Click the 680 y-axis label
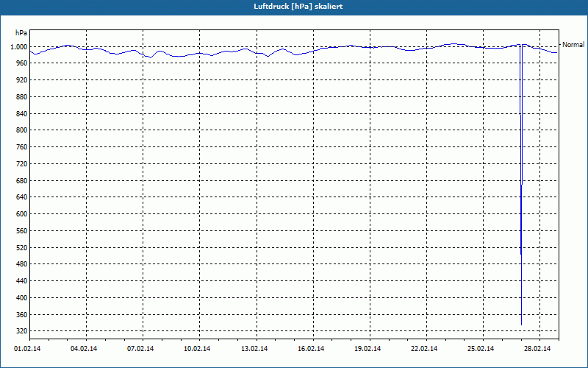Screen dimensions: 588x368 coord(22,180)
